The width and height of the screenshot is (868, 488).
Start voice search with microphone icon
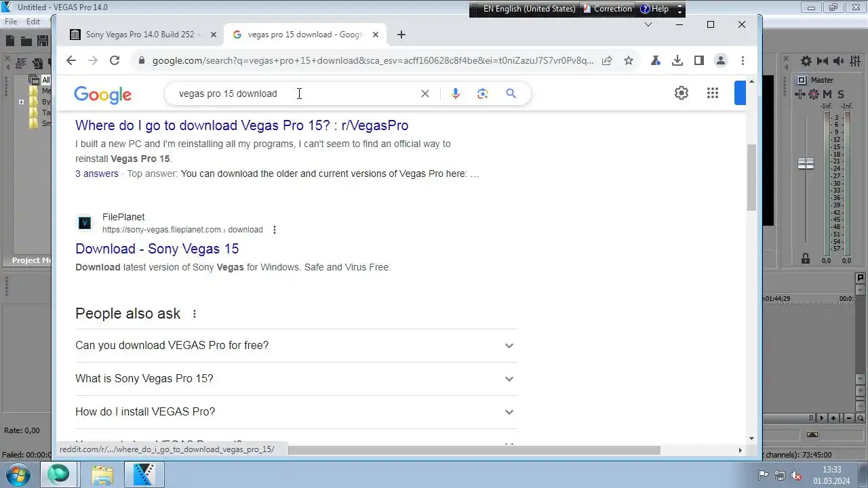click(x=456, y=94)
